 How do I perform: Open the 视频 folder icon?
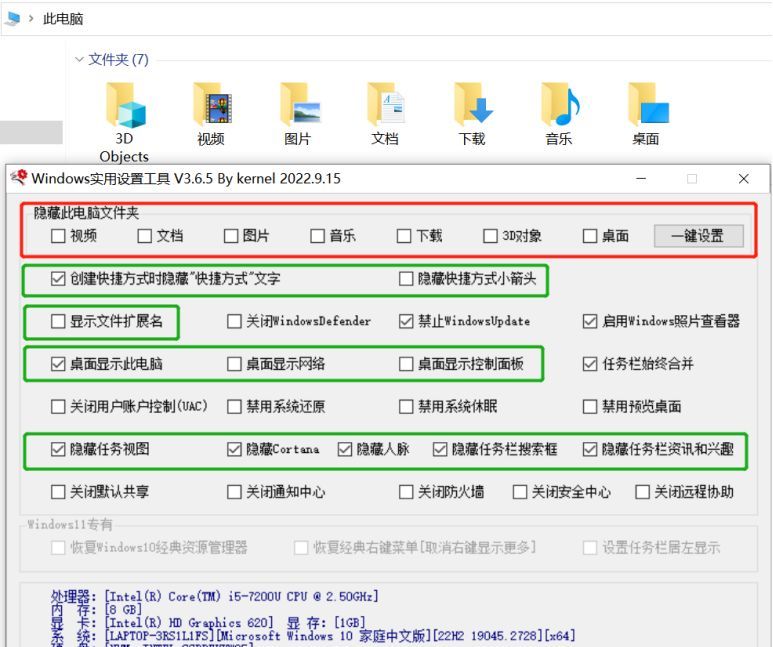(212, 106)
